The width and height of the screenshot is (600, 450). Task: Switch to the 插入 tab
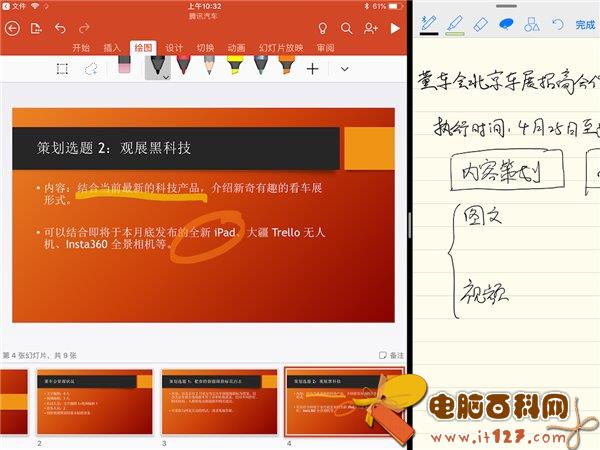tap(112, 47)
